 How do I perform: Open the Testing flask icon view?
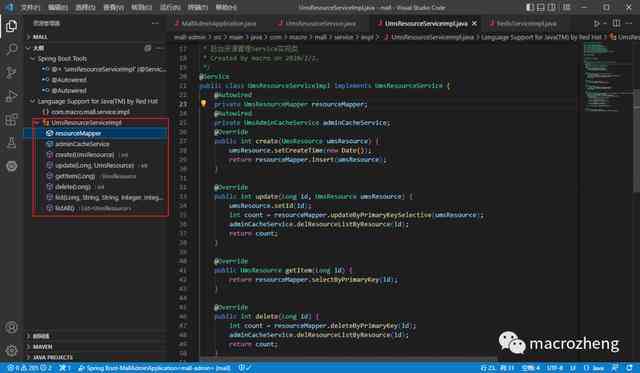tap(11, 142)
